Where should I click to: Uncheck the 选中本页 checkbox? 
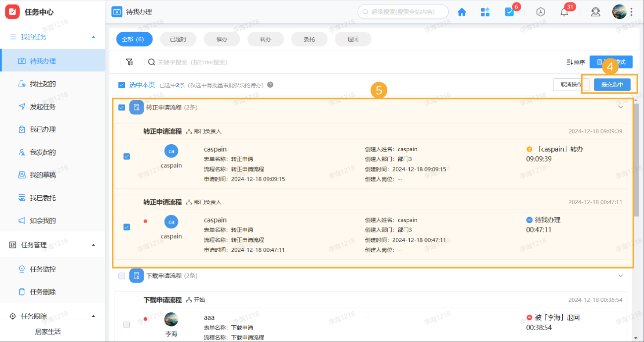(x=121, y=85)
